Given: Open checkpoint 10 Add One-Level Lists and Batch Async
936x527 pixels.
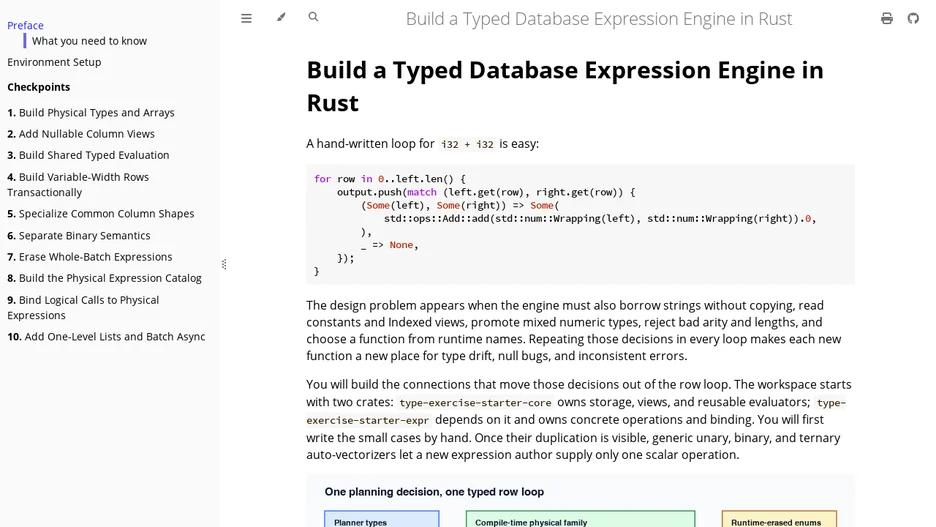Looking at the screenshot, I should 106,337.
